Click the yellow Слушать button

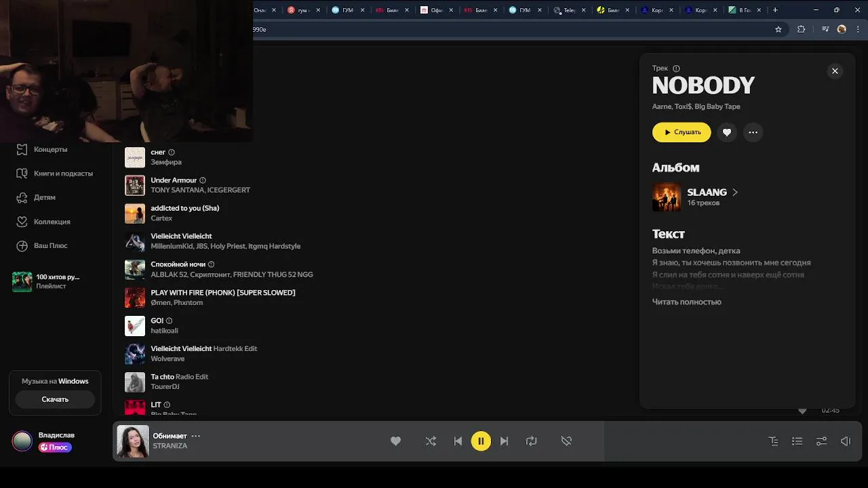(682, 132)
